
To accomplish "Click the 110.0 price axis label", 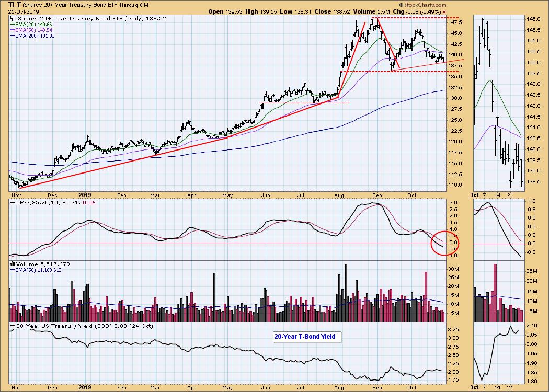I will point(455,185).
